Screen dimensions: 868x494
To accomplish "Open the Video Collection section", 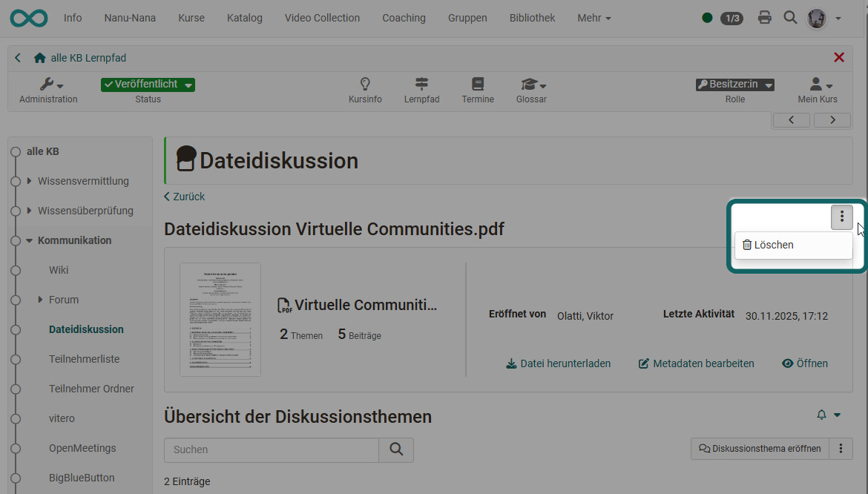I will click(x=322, y=17).
